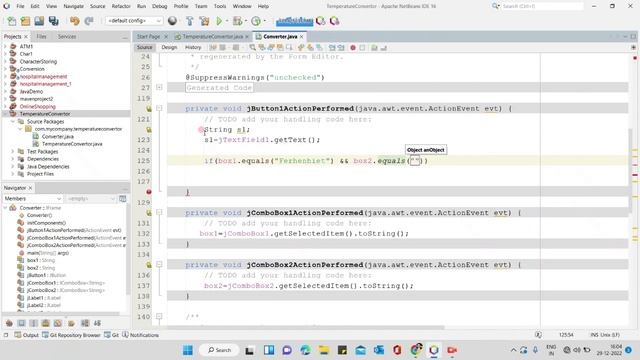Expand the Generated Code fold

(159, 87)
